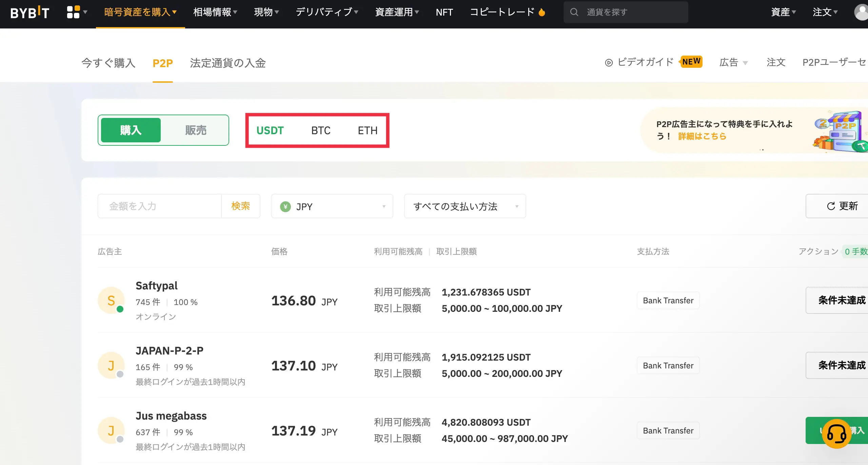The width and height of the screenshot is (868, 465).
Task: Click the video guide play icon
Action: pyautogui.click(x=609, y=63)
